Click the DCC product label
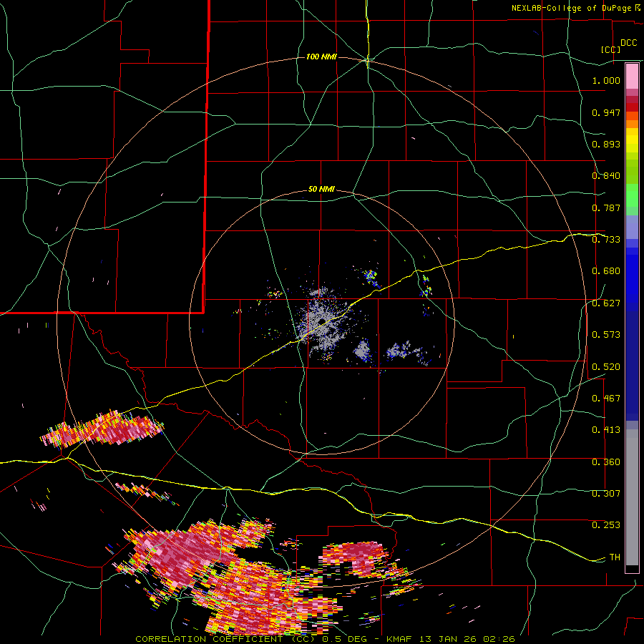 (628, 43)
